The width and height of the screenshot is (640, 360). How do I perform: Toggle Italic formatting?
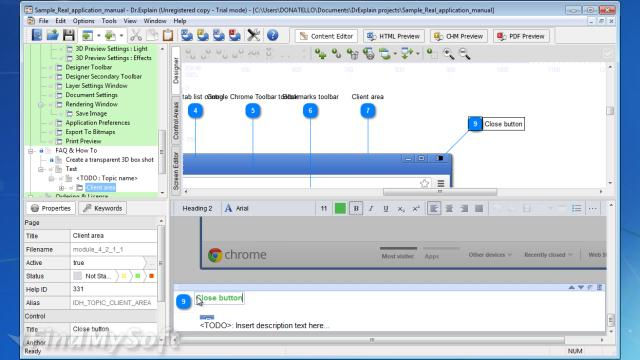click(371, 209)
